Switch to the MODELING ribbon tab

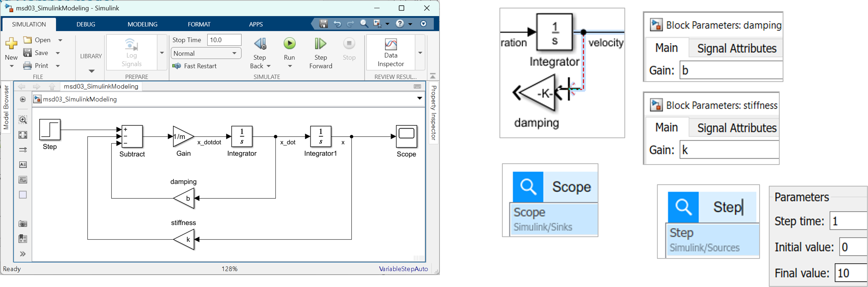[x=142, y=24]
